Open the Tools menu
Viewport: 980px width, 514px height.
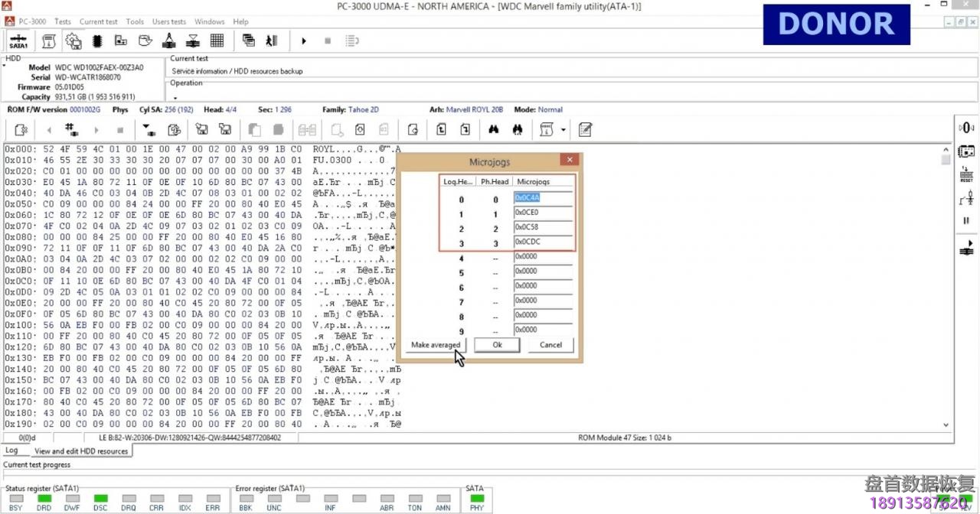135,21
